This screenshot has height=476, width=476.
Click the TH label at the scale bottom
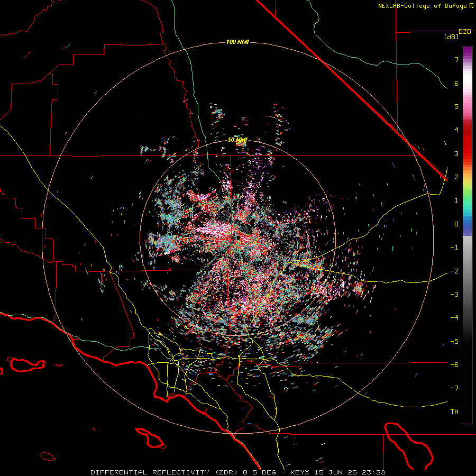click(454, 412)
